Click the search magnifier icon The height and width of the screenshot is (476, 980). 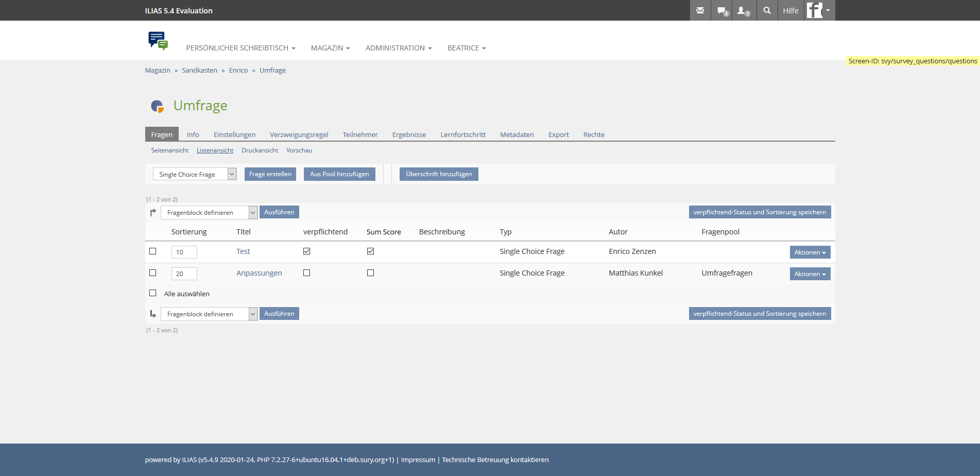click(767, 10)
